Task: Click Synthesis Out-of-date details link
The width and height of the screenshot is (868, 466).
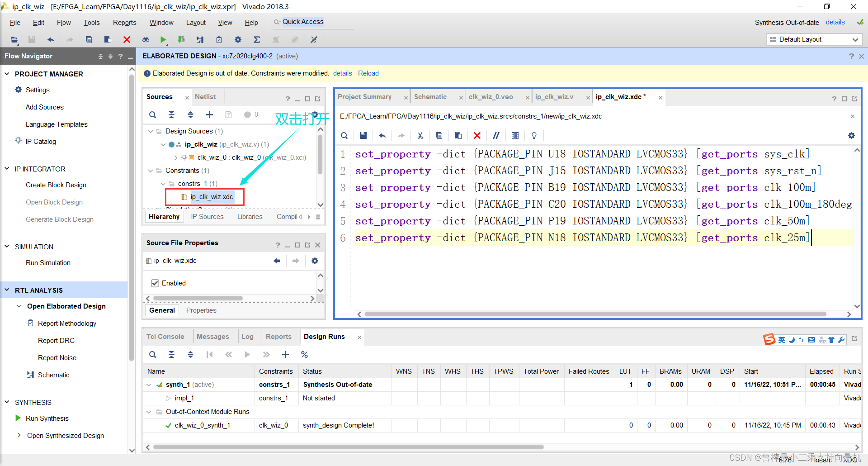Action: (x=835, y=22)
